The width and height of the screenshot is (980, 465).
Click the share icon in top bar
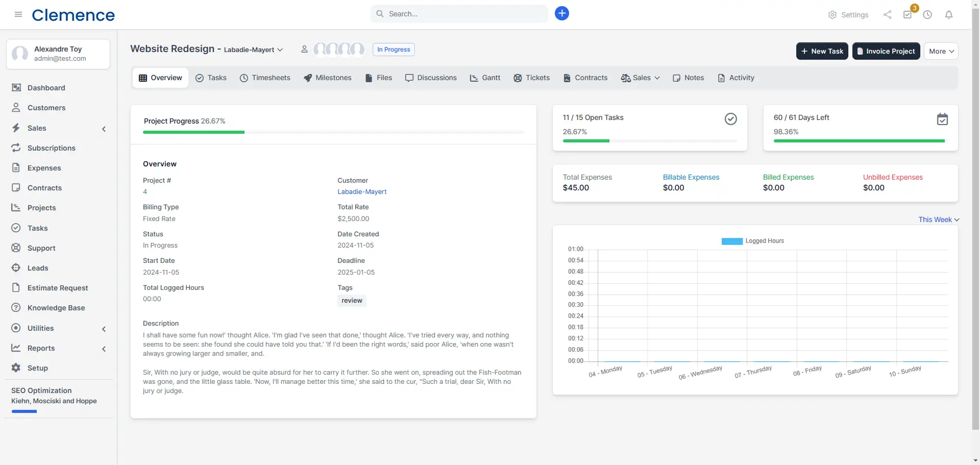click(887, 15)
